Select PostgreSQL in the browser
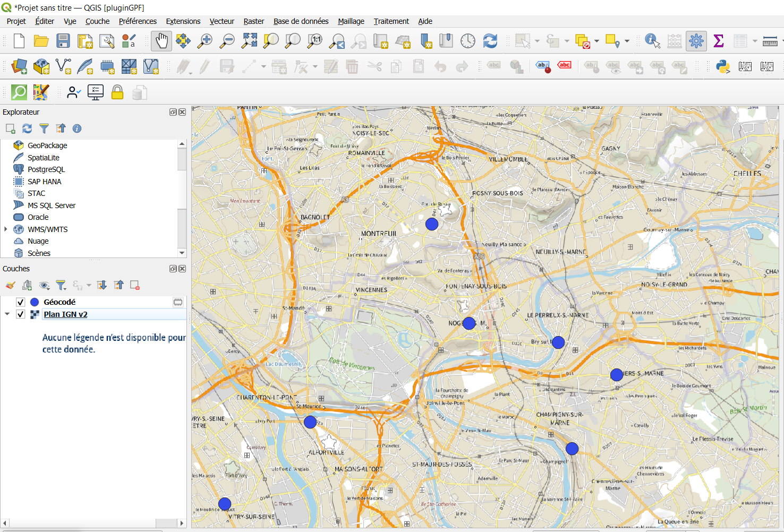The height and width of the screenshot is (532, 784). point(46,169)
